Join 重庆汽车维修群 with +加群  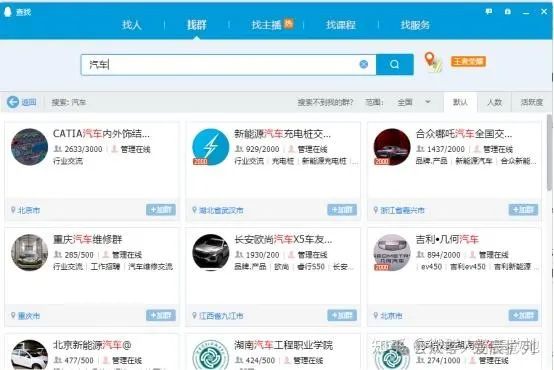(161, 315)
